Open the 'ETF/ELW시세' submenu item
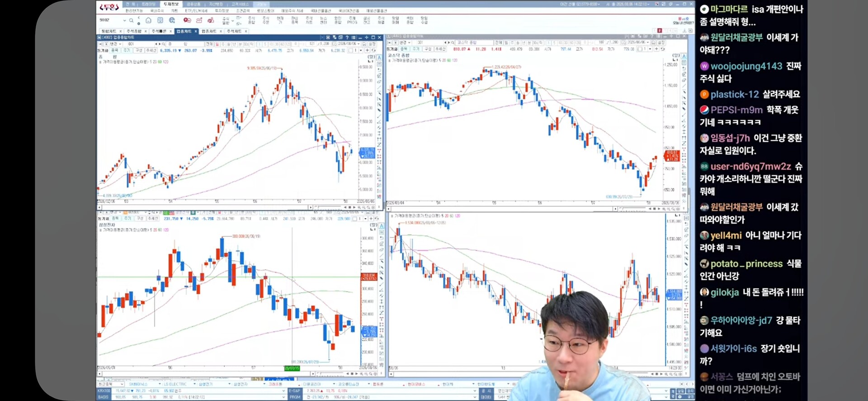This screenshot has width=868, height=401. [196, 10]
